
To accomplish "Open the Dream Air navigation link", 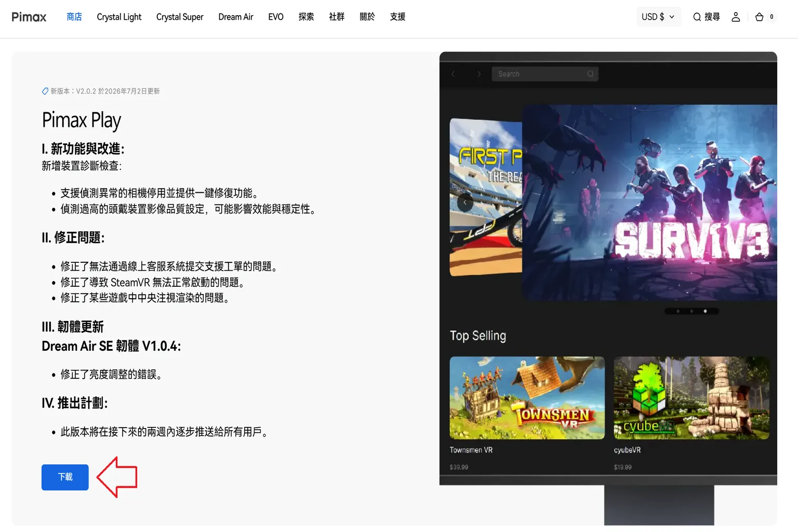I will [x=236, y=17].
